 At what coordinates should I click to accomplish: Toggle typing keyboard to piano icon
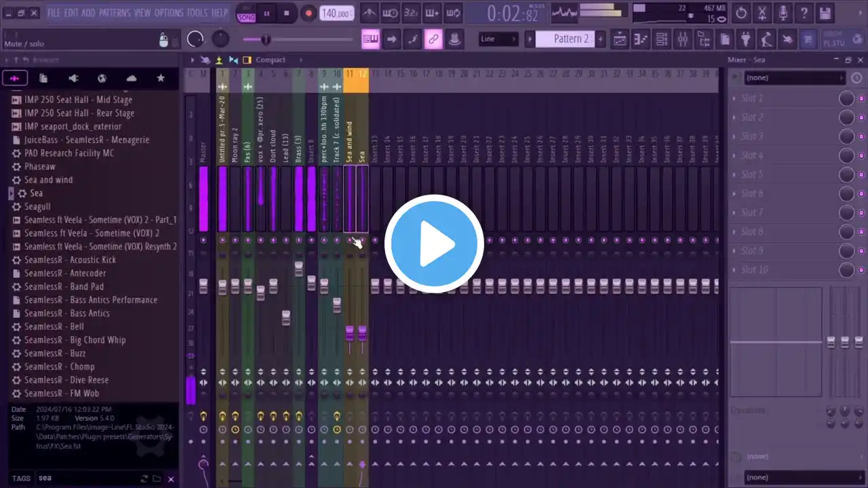pyautogui.click(x=370, y=39)
